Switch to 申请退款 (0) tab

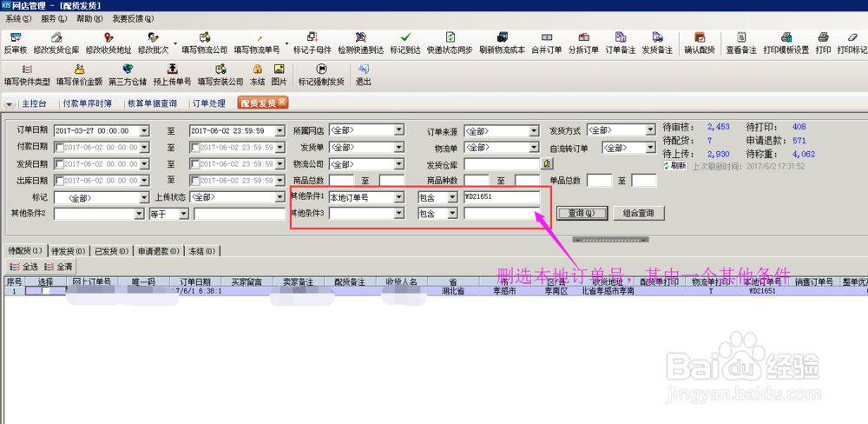click(158, 251)
